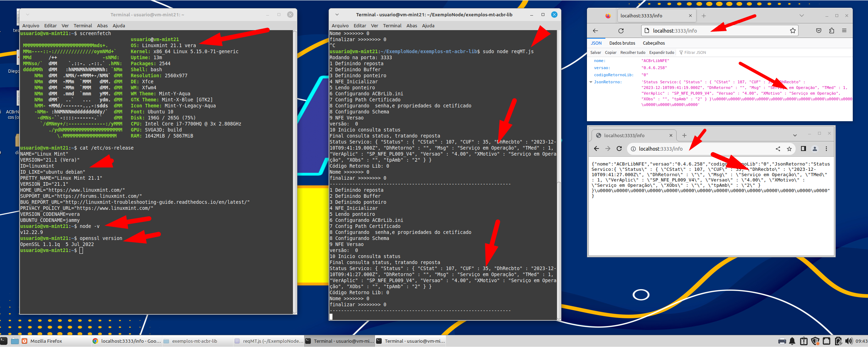868x347 pixels.
Task: Reload page in Chrome window
Action: point(619,149)
